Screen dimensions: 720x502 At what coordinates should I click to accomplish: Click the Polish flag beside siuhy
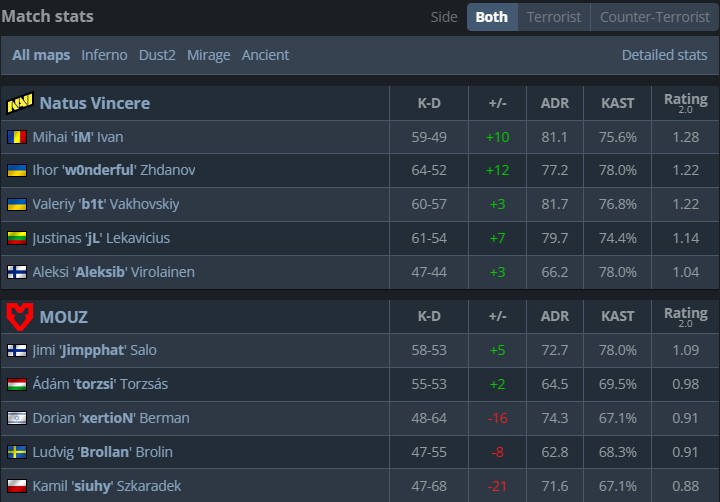tap(17, 486)
